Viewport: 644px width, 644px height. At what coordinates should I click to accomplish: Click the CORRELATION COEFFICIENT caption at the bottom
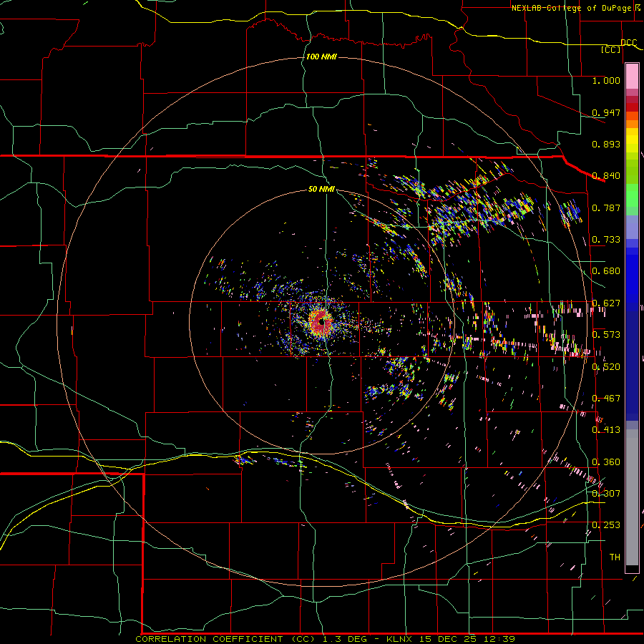(x=326, y=639)
